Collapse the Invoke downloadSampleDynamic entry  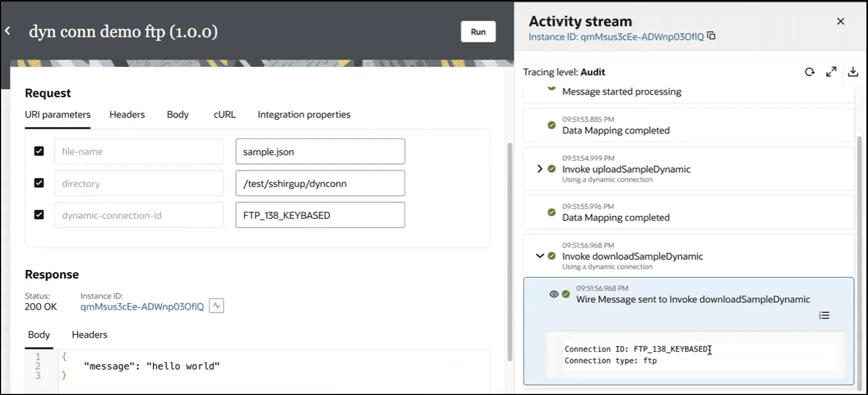[539, 256]
